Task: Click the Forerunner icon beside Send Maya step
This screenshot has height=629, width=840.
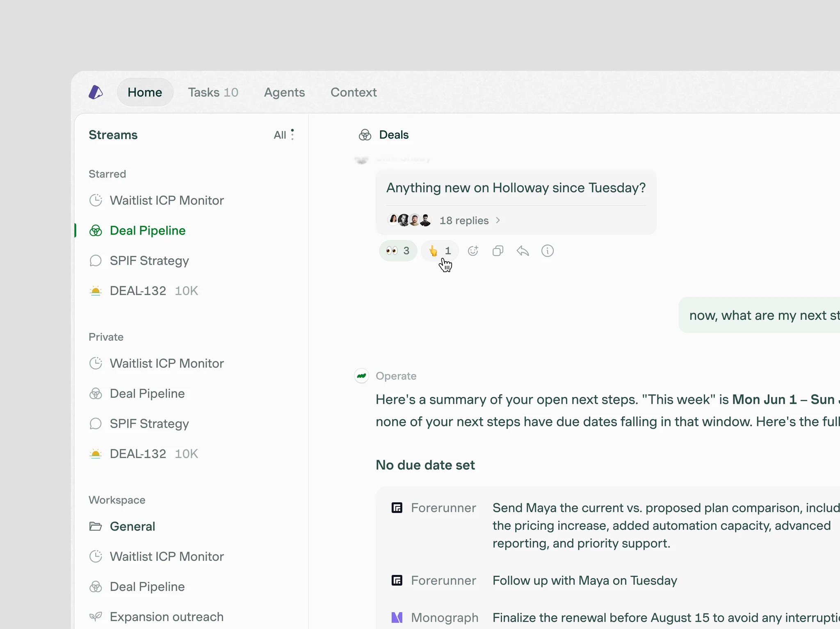Action: [397, 508]
